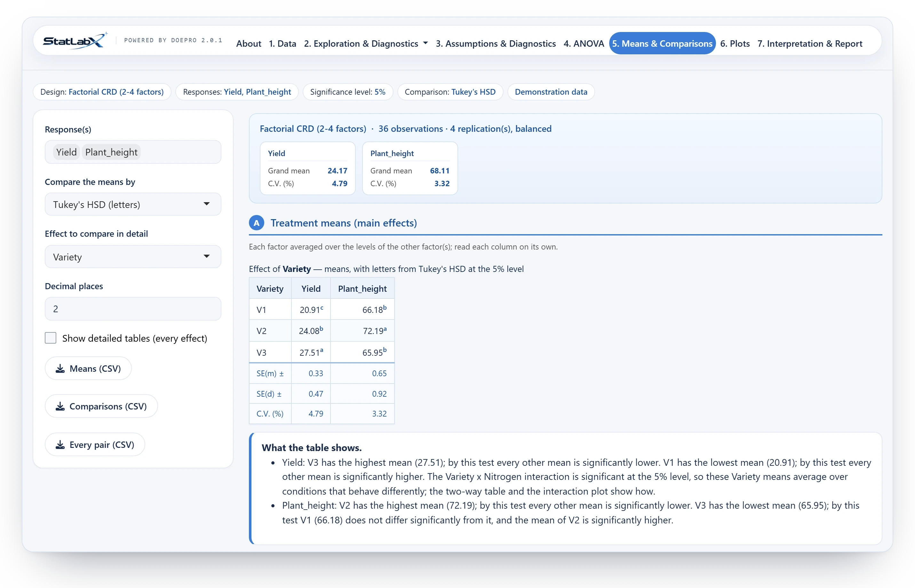
Task: Open the Variety effect dropdown
Action: (x=133, y=257)
